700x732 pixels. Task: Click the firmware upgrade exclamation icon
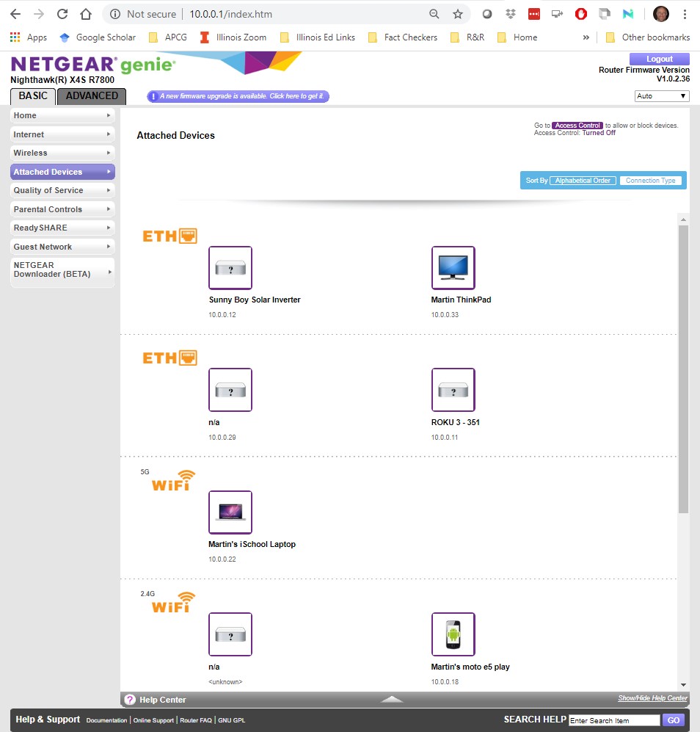[153, 97]
